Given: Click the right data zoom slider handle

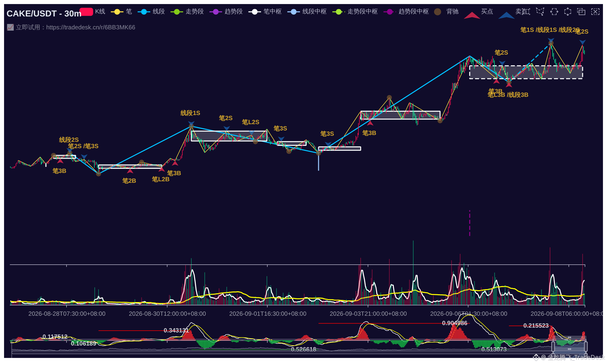Looking at the screenshot, I should pos(586,346).
